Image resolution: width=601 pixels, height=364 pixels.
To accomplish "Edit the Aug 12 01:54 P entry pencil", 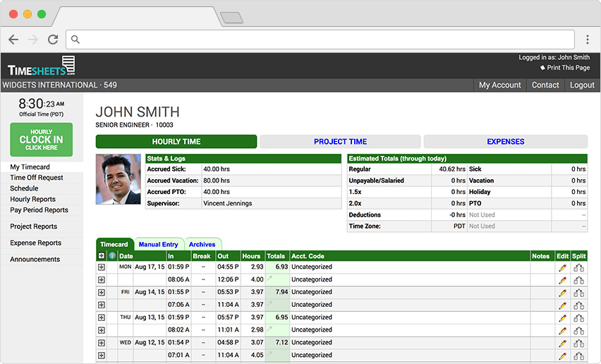I will [562, 344].
